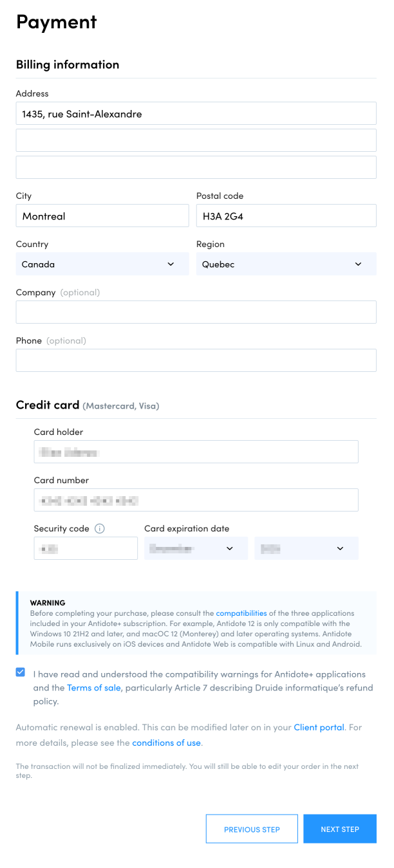Open the Country dropdown showing Canada
394x868 pixels.
click(102, 264)
